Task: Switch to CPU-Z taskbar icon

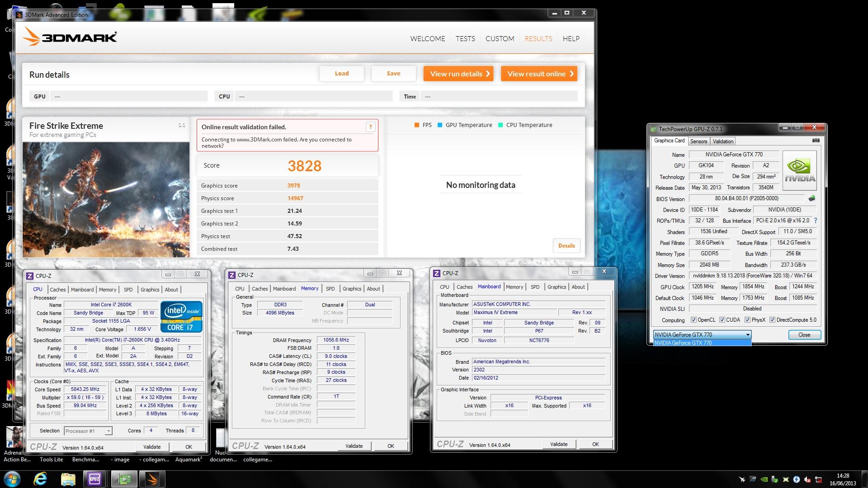Action: pos(94,479)
